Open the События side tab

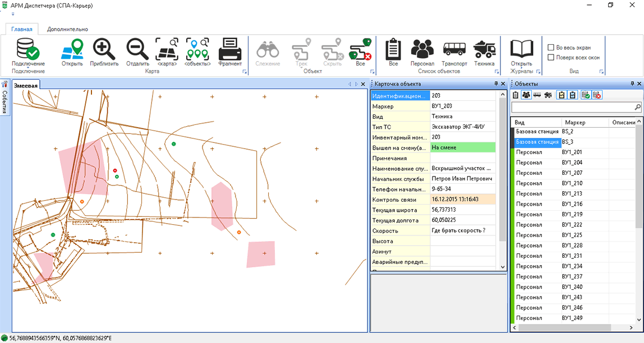coord(4,98)
